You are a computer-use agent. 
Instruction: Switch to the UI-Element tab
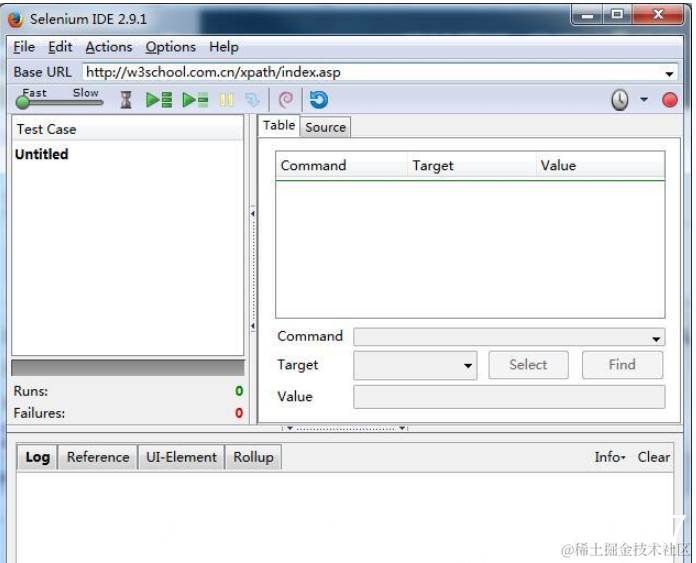click(x=181, y=457)
